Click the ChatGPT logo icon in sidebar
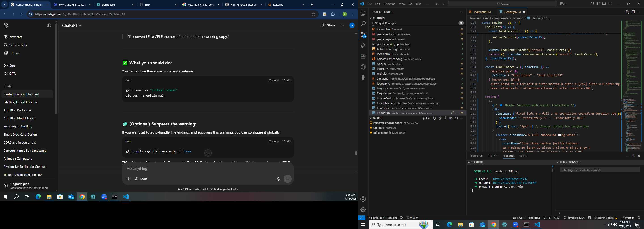The image size is (644, 229). [x=6, y=25]
